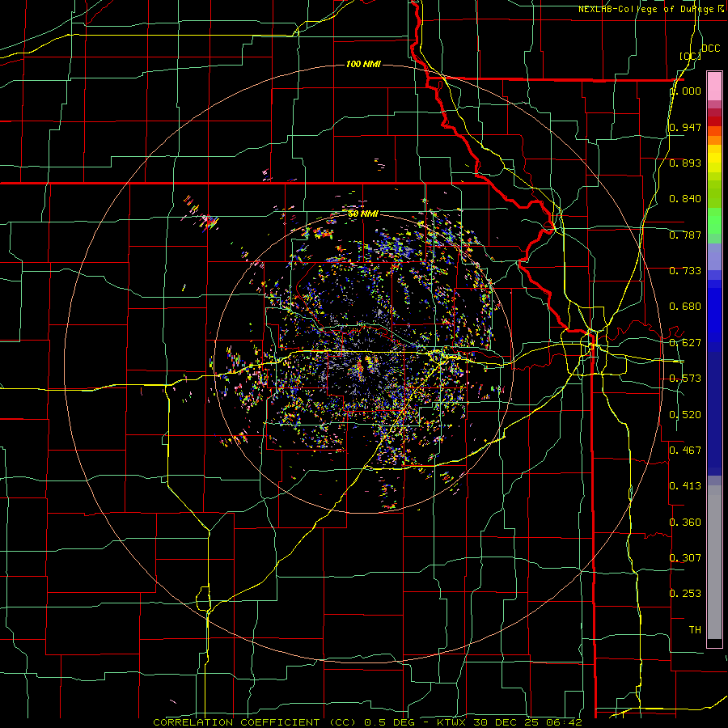
Task: Select the 0.360 color scale value
Action: click(685, 523)
